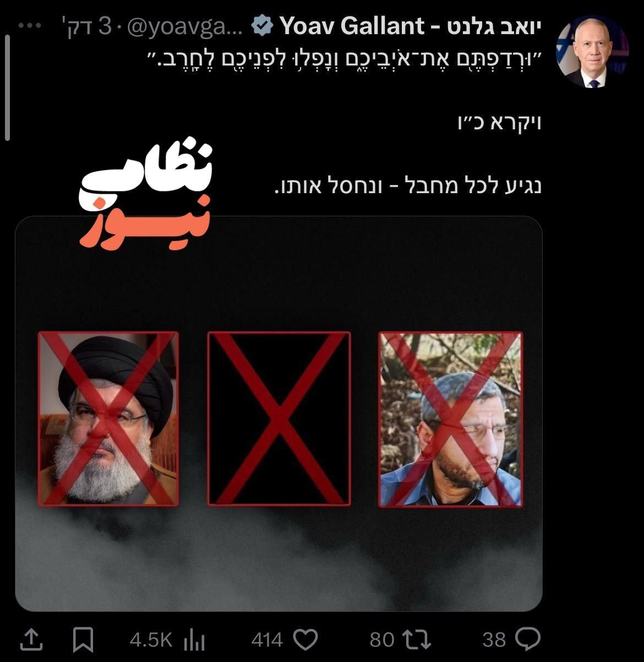644x662 pixels.
Task: Open the Yoav Gallant display name
Action: point(411,26)
